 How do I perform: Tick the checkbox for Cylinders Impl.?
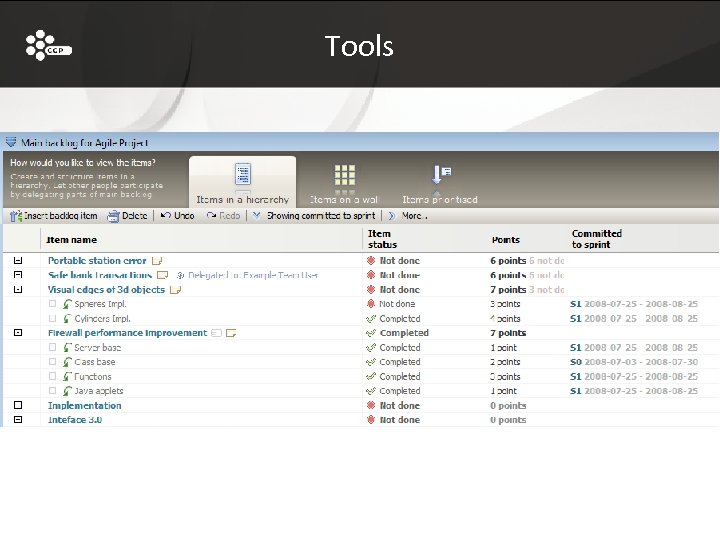click(x=52, y=318)
